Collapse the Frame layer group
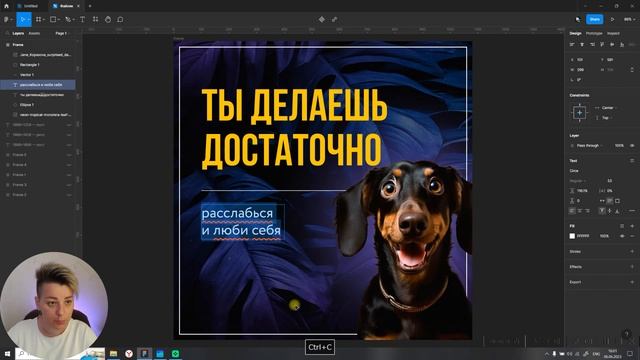The width and height of the screenshot is (640, 360). [x=8, y=44]
